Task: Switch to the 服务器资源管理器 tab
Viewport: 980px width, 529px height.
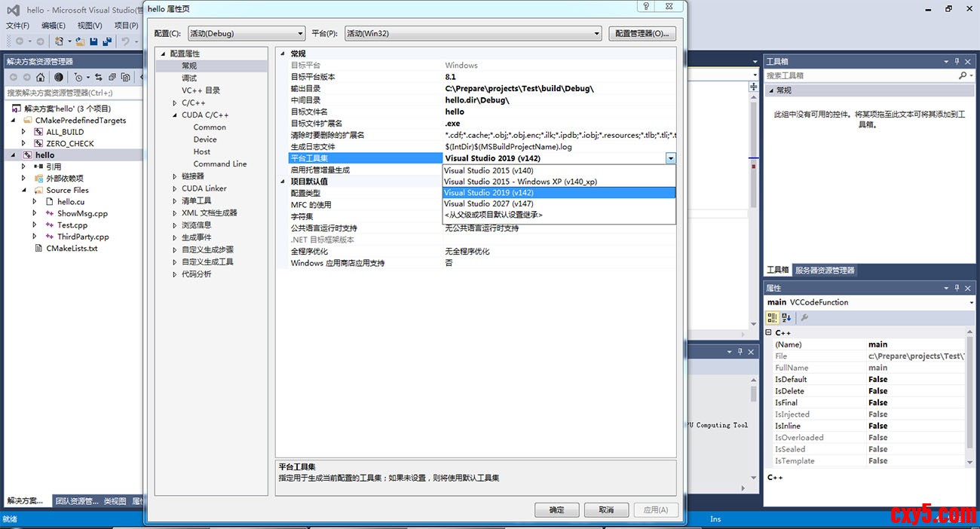Action: [x=825, y=271]
